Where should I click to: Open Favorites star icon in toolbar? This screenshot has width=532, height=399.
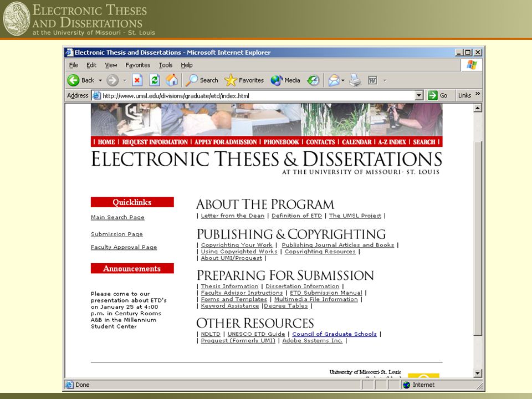[x=231, y=80]
